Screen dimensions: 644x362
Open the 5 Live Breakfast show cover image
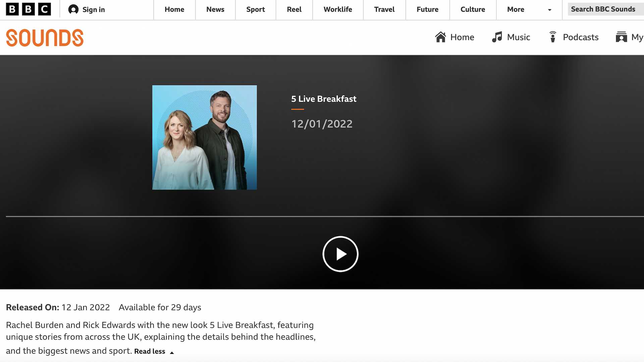click(x=205, y=137)
